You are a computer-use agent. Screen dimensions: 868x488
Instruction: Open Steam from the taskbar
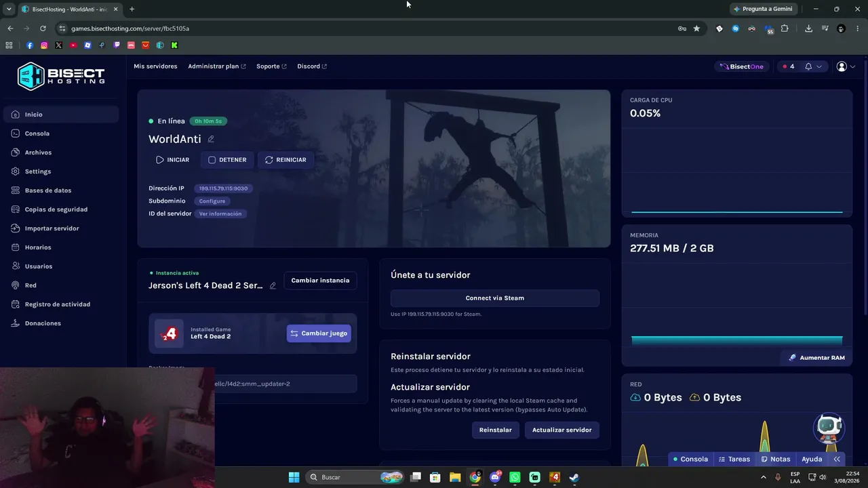click(x=574, y=477)
